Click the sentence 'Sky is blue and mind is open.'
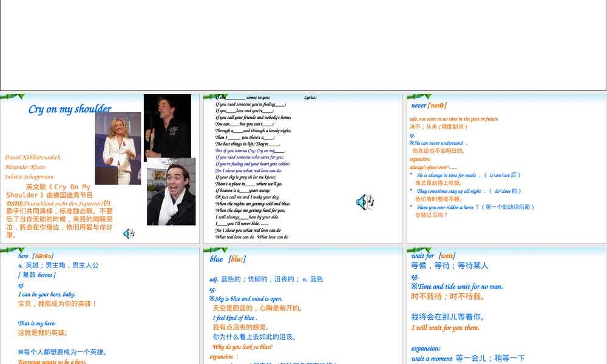This screenshot has width=607, height=364. point(246,298)
